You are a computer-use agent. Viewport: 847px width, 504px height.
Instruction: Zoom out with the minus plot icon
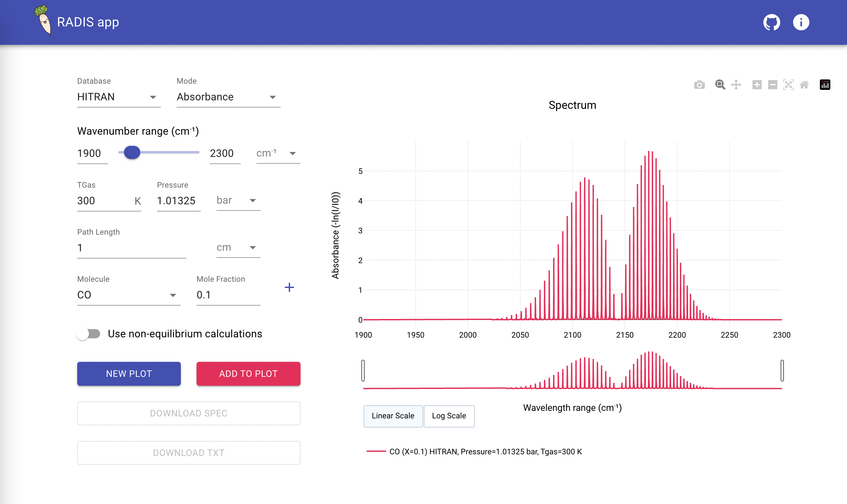[772, 85]
